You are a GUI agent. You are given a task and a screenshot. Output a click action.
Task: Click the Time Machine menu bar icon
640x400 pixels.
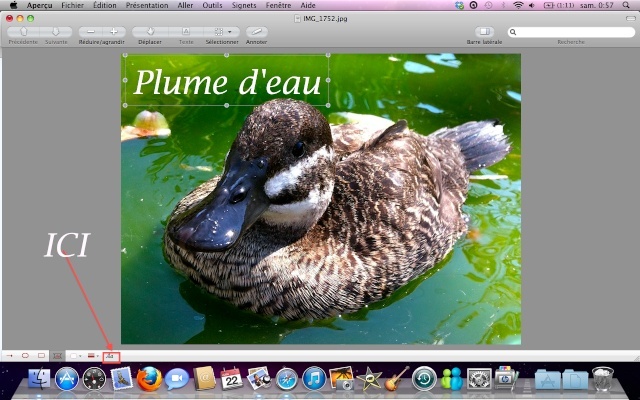point(489,5)
